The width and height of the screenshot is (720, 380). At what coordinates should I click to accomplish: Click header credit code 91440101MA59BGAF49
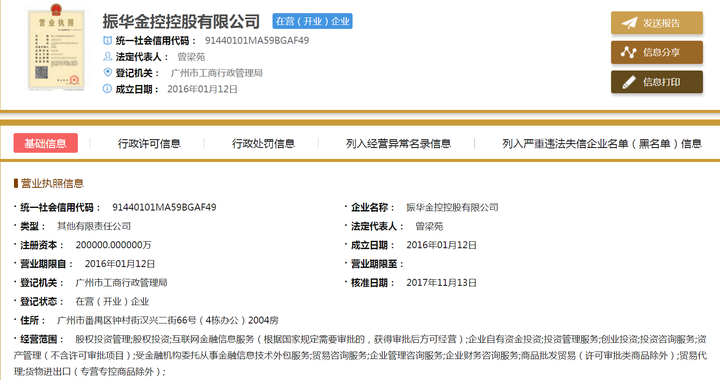coord(257,40)
